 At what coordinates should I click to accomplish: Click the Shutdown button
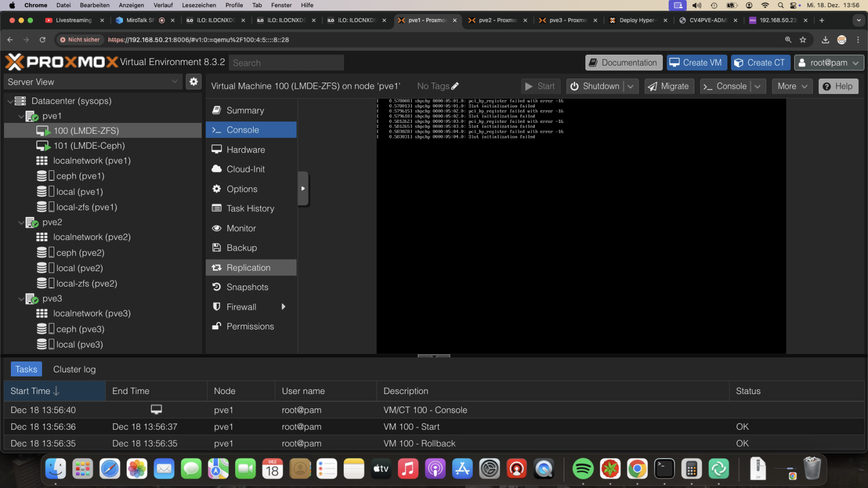(595, 86)
